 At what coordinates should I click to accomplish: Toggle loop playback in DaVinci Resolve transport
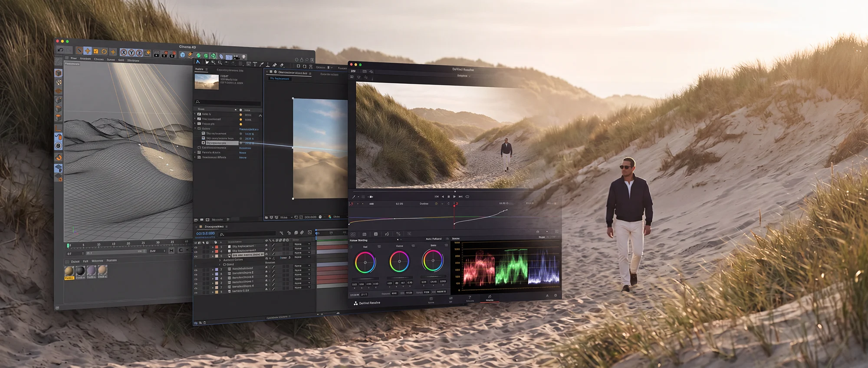click(x=467, y=197)
